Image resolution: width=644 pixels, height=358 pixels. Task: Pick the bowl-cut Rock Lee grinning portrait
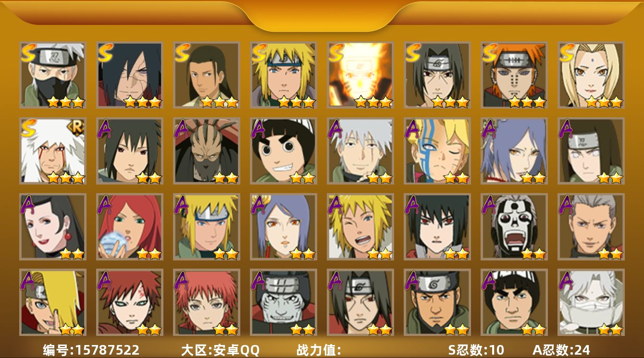tap(284, 151)
